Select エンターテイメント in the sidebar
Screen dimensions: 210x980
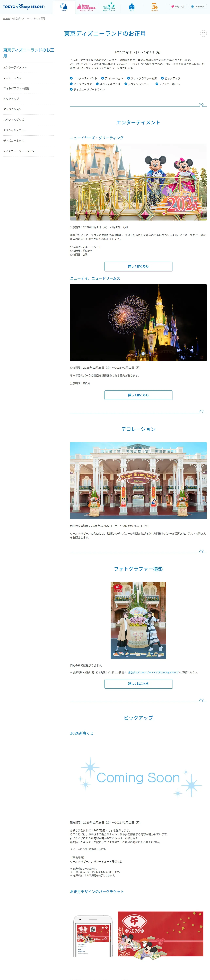pyautogui.click(x=29, y=67)
